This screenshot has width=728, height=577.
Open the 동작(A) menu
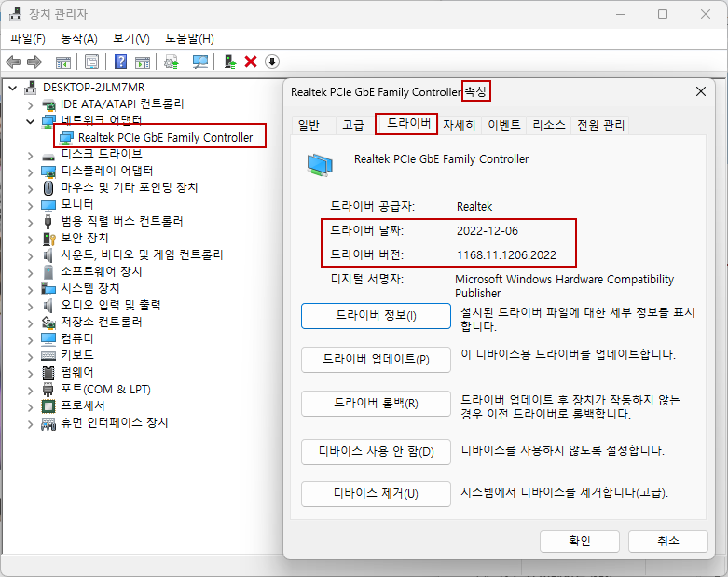click(79, 38)
